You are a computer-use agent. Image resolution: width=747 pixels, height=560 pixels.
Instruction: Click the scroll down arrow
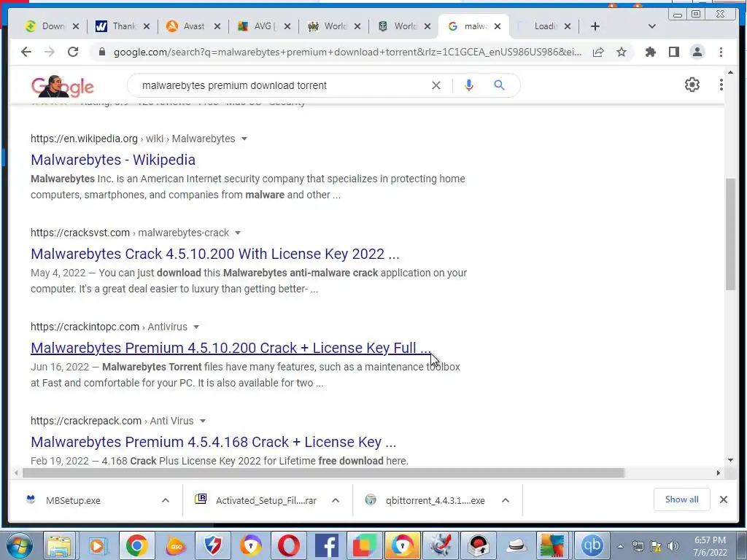click(731, 460)
